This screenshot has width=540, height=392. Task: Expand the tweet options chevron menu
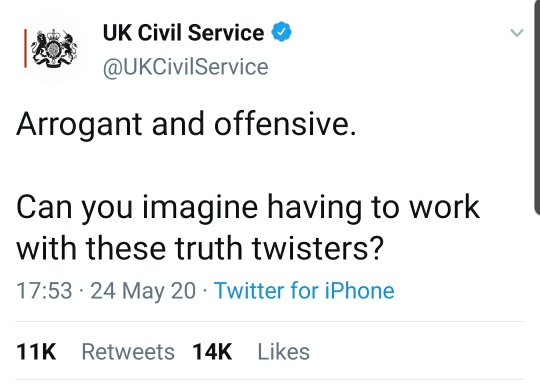point(517,33)
